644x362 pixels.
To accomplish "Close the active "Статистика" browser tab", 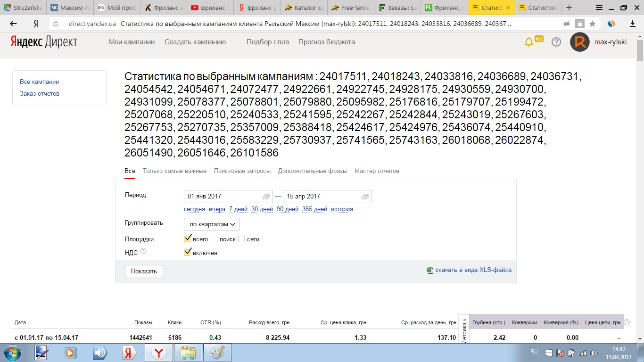I will [508, 8].
